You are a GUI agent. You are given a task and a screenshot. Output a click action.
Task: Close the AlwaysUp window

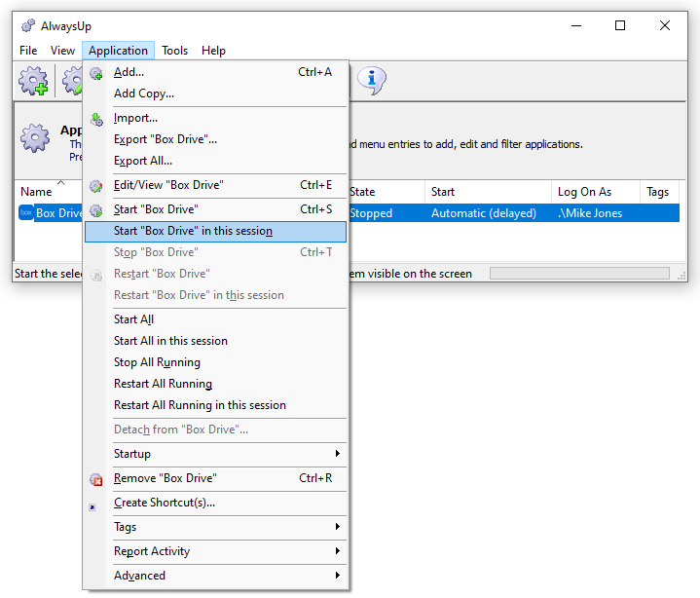(x=665, y=26)
